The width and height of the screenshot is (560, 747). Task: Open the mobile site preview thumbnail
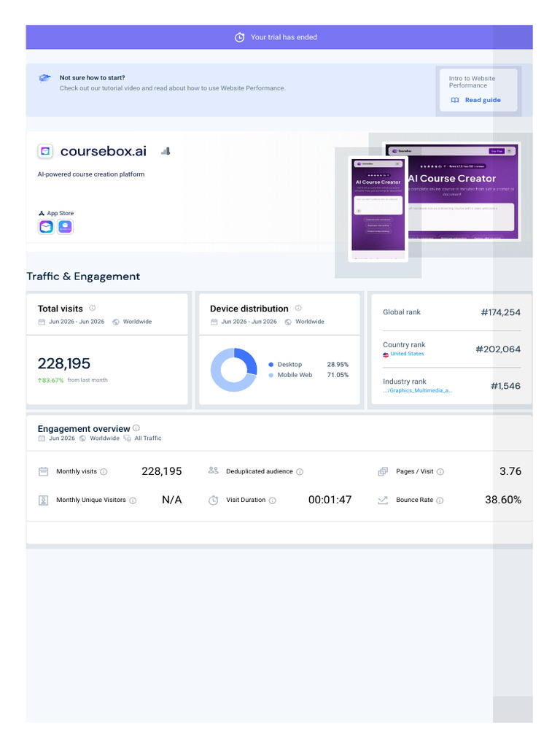pyautogui.click(x=378, y=209)
